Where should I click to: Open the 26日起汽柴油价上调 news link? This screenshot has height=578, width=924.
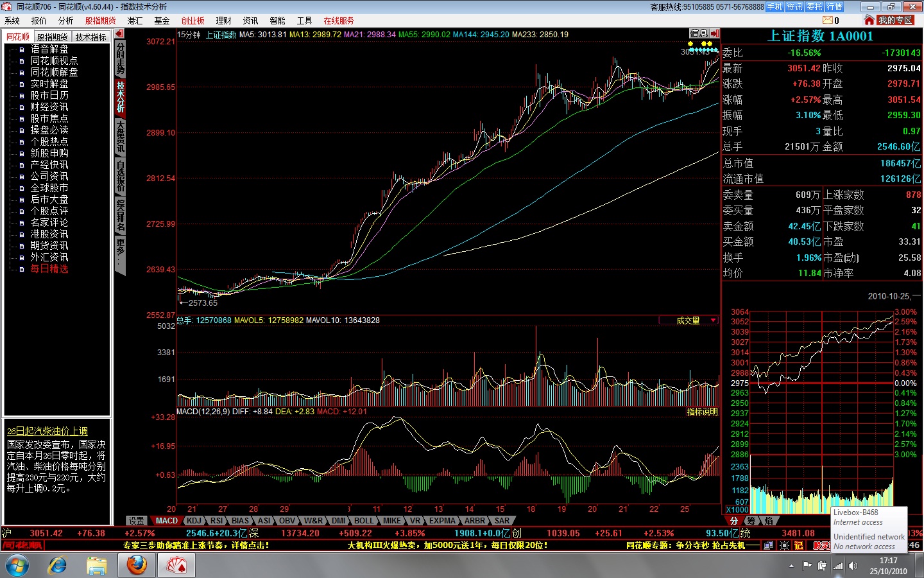point(47,432)
